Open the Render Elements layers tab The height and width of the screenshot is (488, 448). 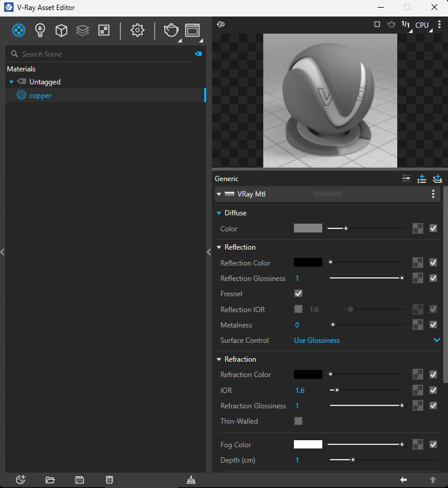point(83,30)
